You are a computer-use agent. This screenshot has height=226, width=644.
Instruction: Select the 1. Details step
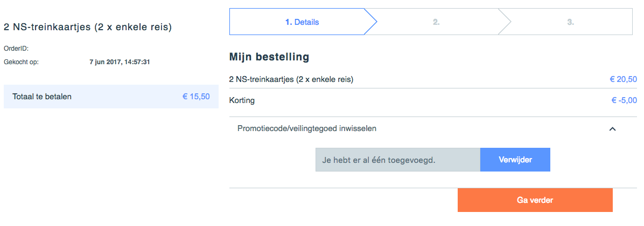pyautogui.click(x=302, y=22)
